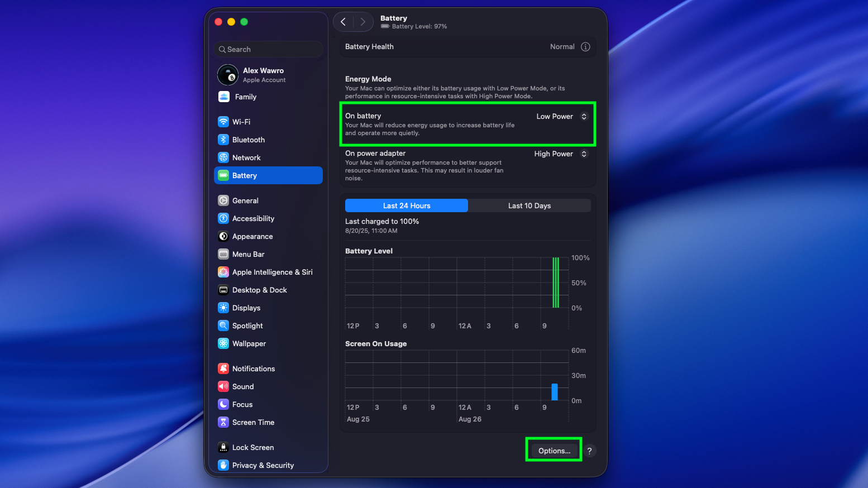Click the Bluetooth sidebar icon
The image size is (868, 488).
point(223,140)
